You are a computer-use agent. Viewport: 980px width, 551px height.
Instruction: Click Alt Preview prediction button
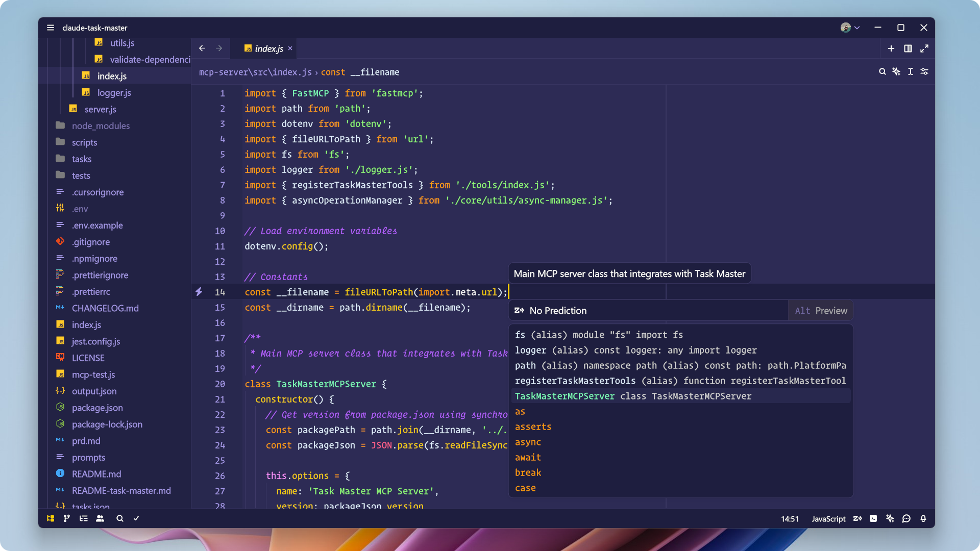click(821, 311)
